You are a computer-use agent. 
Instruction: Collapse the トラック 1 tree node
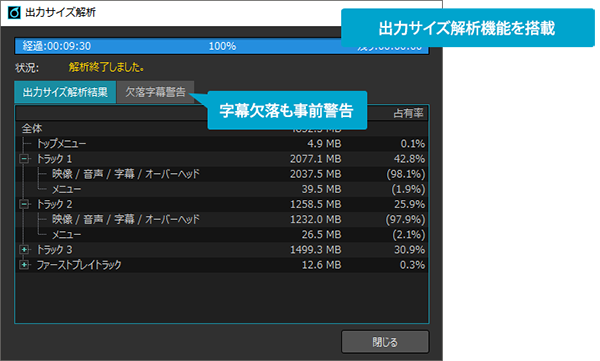pyautogui.click(x=24, y=159)
